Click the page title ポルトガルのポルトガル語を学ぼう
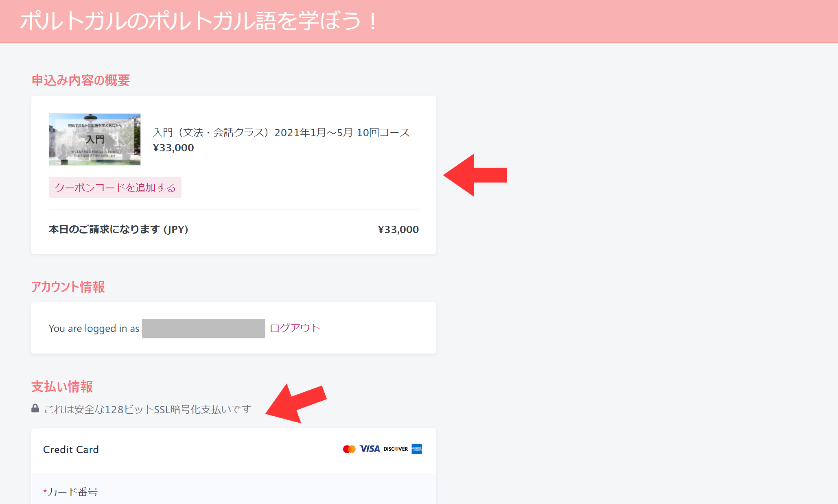The height and width of the screenshot is (504, 838). coord(199,21)
